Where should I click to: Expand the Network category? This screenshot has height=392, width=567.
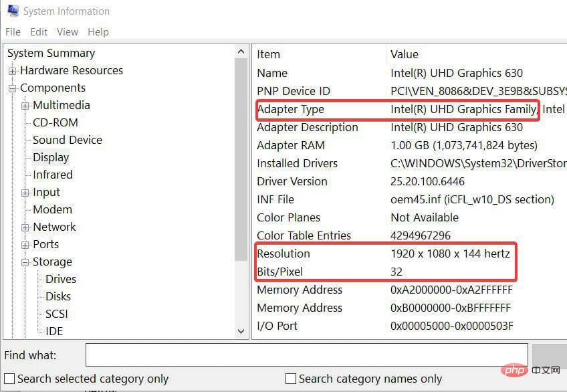coord(25,227)
